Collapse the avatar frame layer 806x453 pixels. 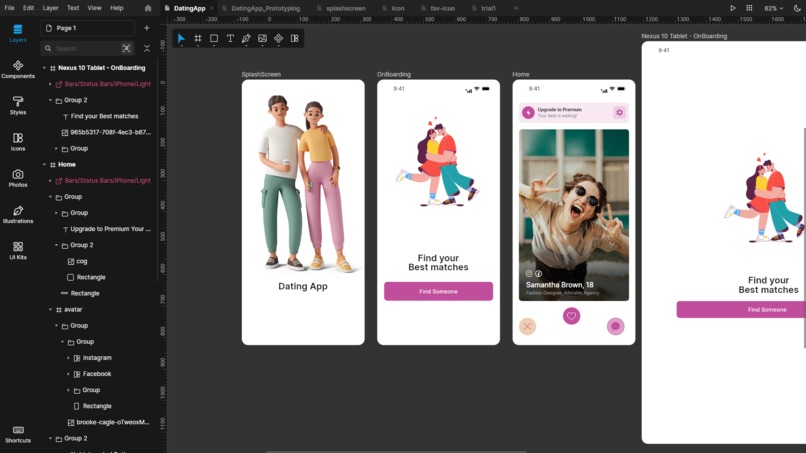point(50,310)
